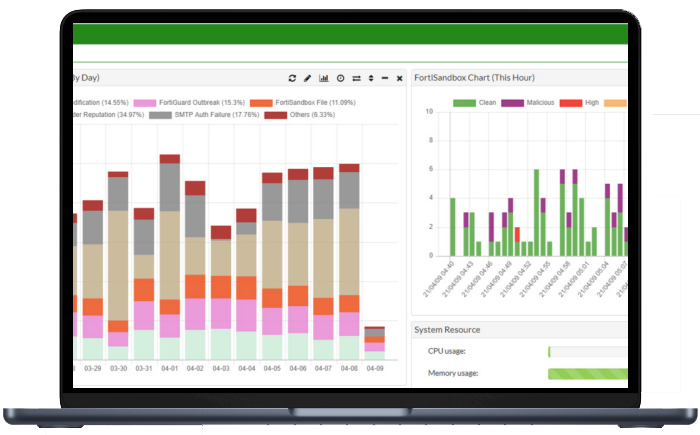Click the '03-29' date axis label

[93, 368]
